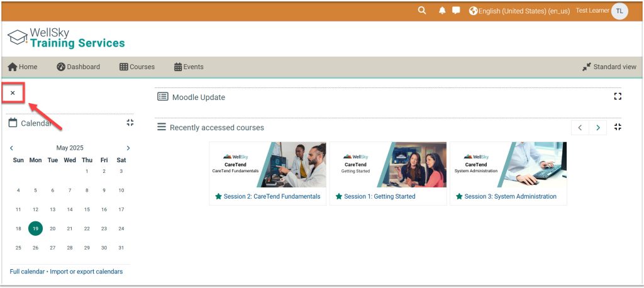Go to next month in calendar
Screen dimensions: 644x288
128,148
